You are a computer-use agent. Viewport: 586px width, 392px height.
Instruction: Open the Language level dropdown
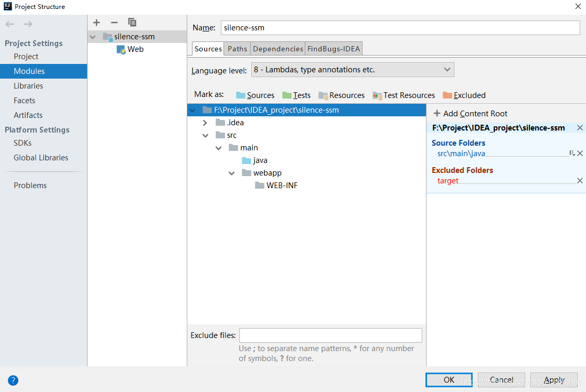[353, 70]
